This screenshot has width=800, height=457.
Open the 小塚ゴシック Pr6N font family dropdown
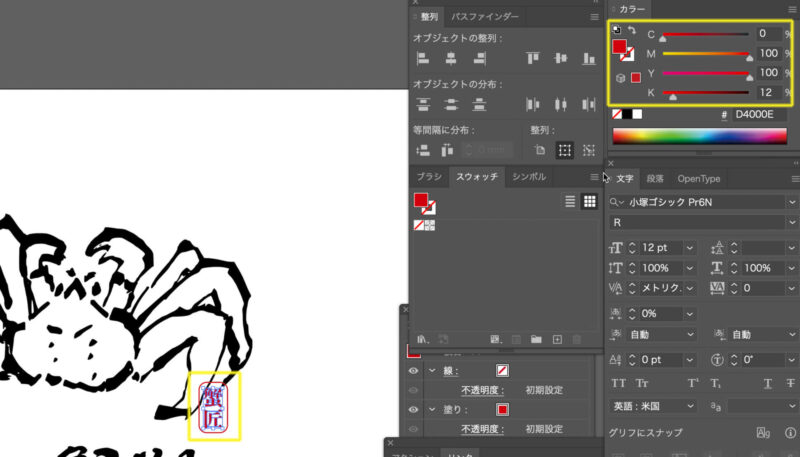pyautogui.click(x=792, y=202)
